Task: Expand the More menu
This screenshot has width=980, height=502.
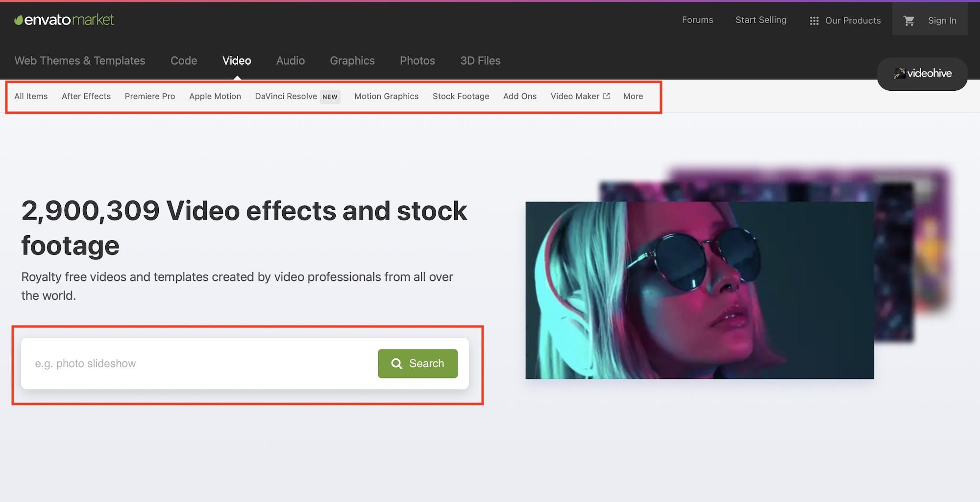Action: (x=633, y=97)
